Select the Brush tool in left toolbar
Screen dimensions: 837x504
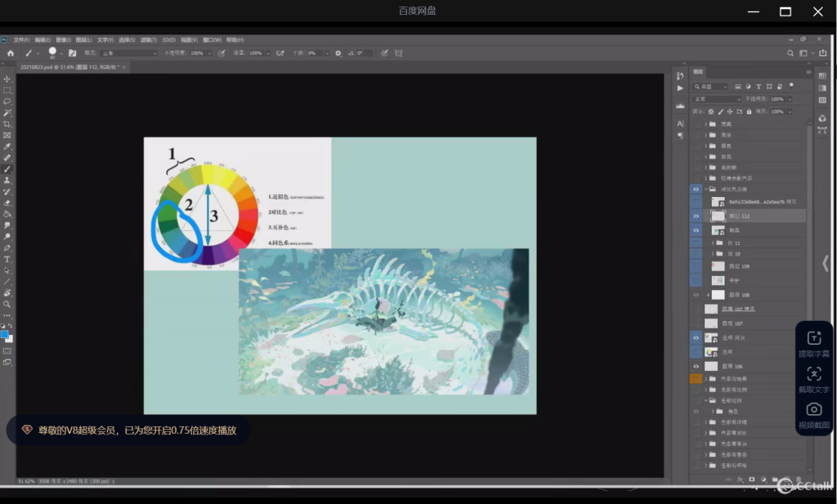point(7,169)
